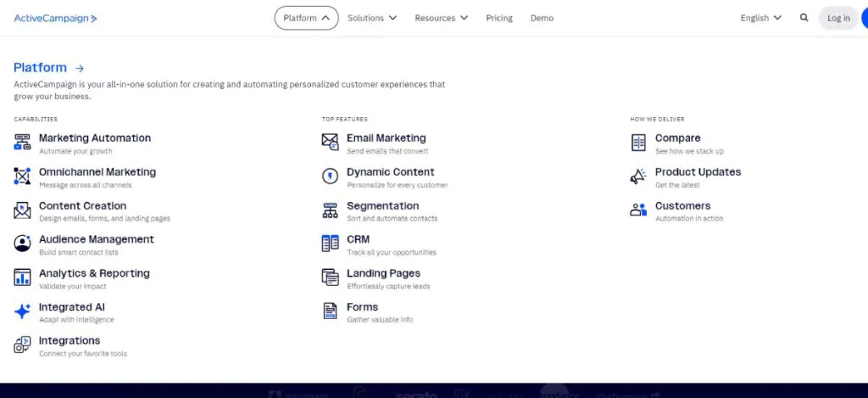The width and height of the screenshot is (868, 398).
Task: Click the ActiveCampaign logo
Action: point(55,18)
